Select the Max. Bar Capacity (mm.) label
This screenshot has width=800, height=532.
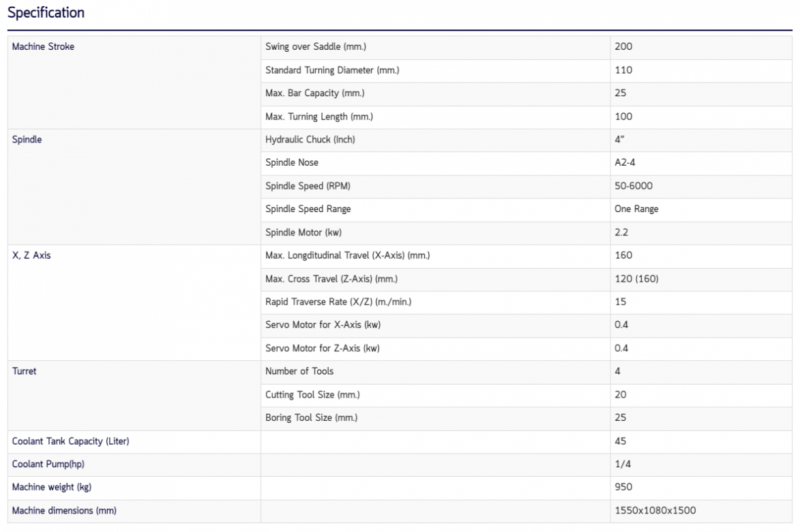point(310,93)
